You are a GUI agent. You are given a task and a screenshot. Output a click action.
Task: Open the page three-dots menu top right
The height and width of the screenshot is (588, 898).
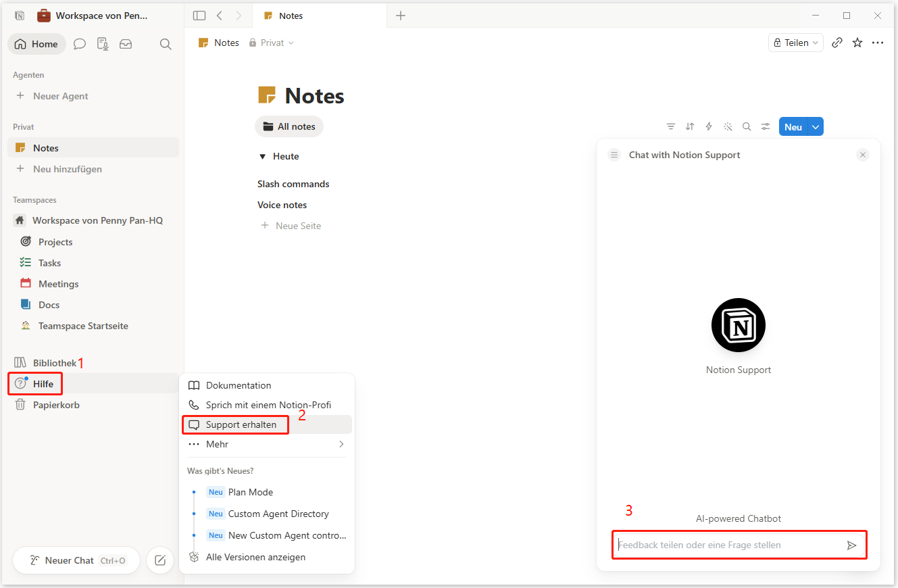[x=878, y=43]
